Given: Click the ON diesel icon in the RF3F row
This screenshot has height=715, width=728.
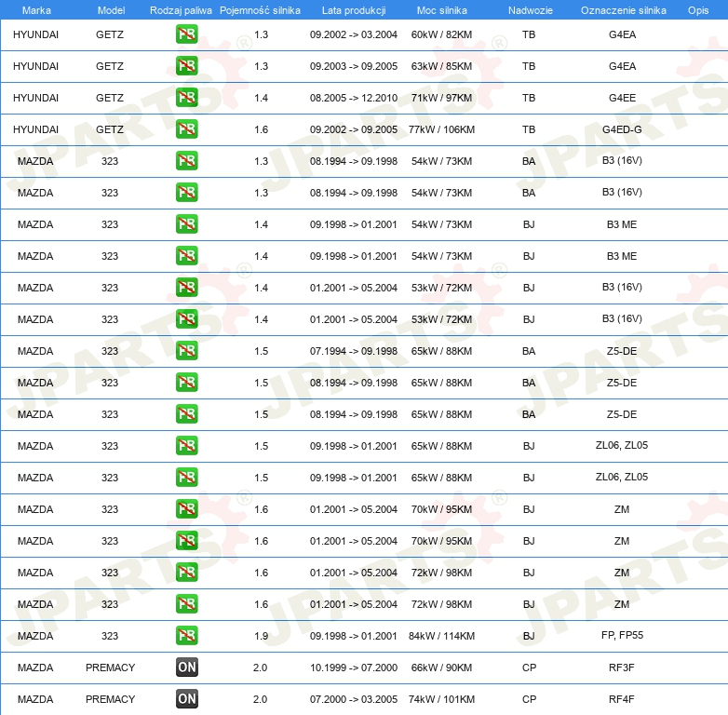Looking at the screenshot, I should [x=187, y=668].
